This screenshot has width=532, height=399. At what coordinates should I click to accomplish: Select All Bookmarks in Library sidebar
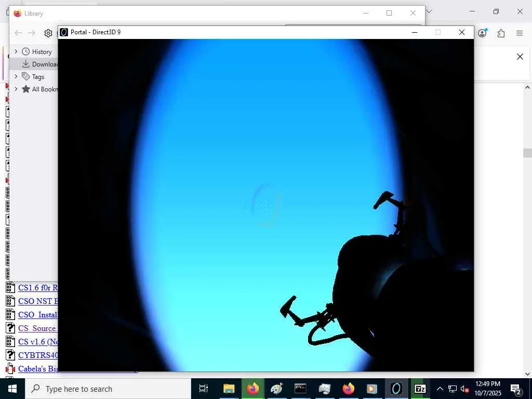[x=40, y=89]
